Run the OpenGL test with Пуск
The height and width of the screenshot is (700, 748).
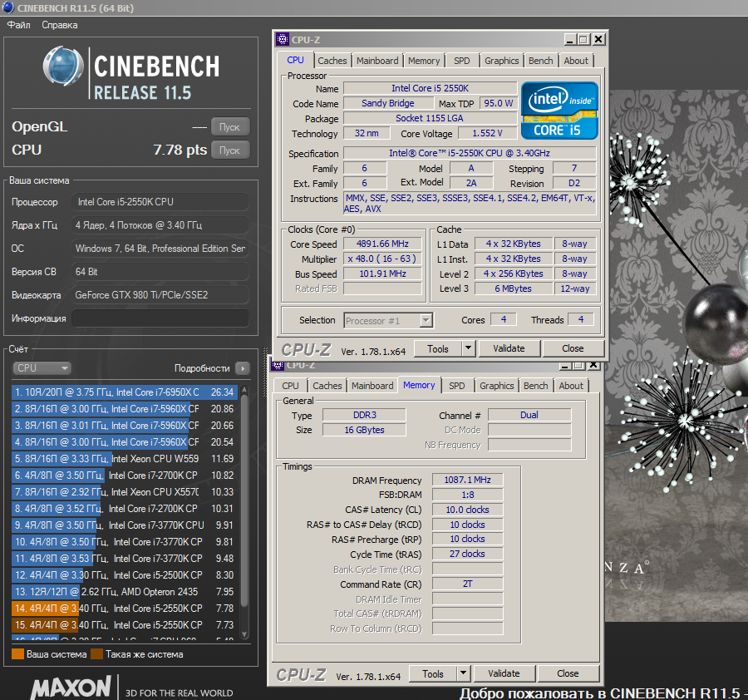pyautogui.click(x=230, y=127)
